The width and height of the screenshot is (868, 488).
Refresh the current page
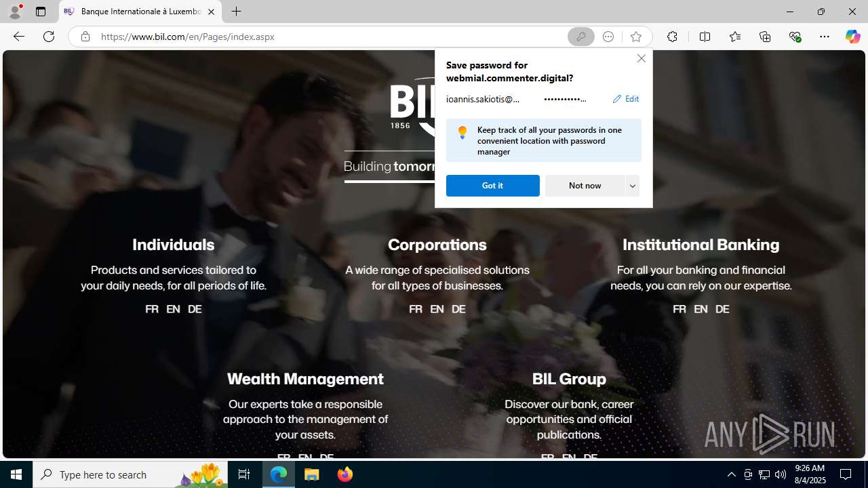tap(49, 37)
